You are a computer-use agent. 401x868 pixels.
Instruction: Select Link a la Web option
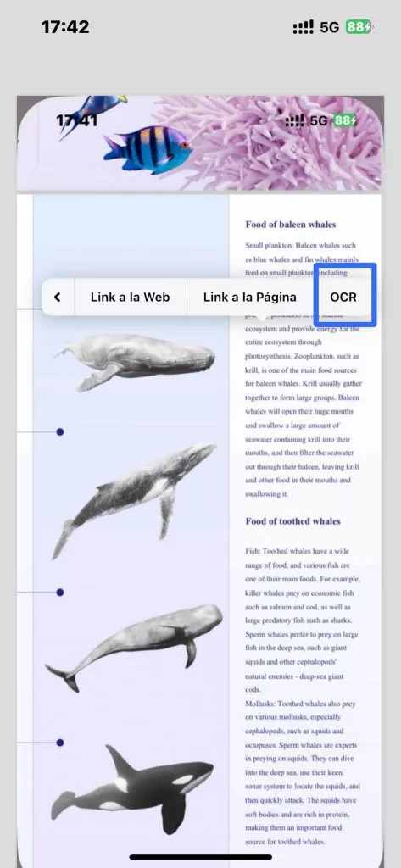pos(131,298)
